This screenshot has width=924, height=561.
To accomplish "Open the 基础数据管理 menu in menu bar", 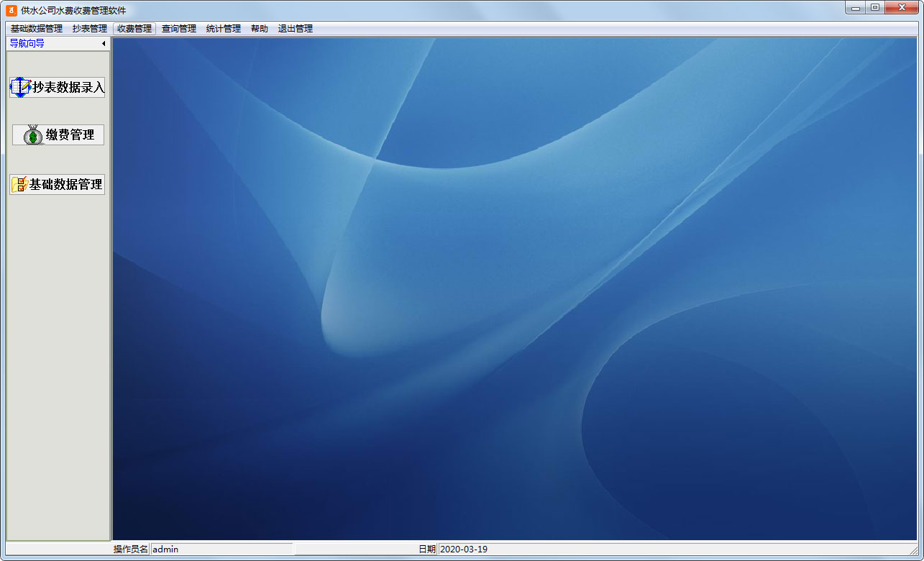I will pyautogui.click(x=37, y=29).
